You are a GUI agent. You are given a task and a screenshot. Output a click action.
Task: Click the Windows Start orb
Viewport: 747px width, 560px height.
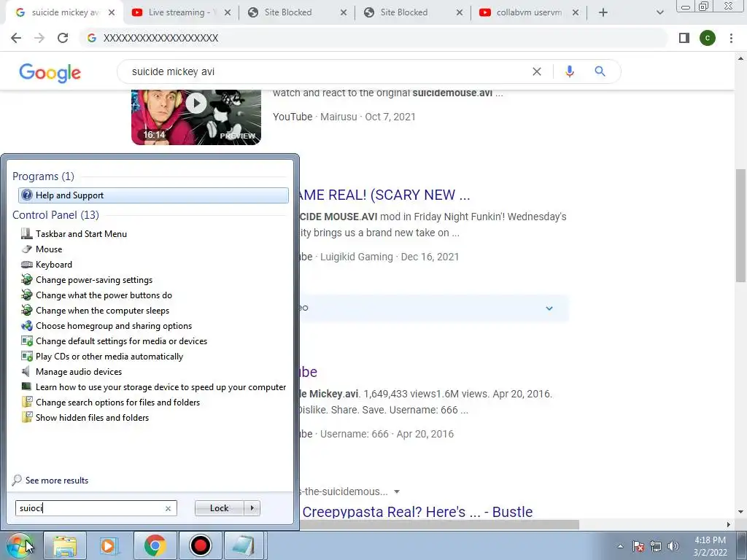pos(20,545)
